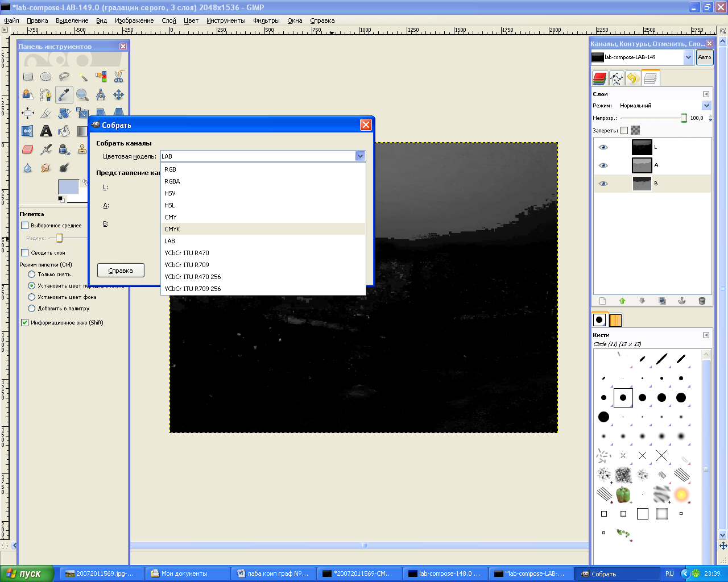Open the пуск Start button
Viewport: 728px width, 582px height.
(x=26, y=573)
